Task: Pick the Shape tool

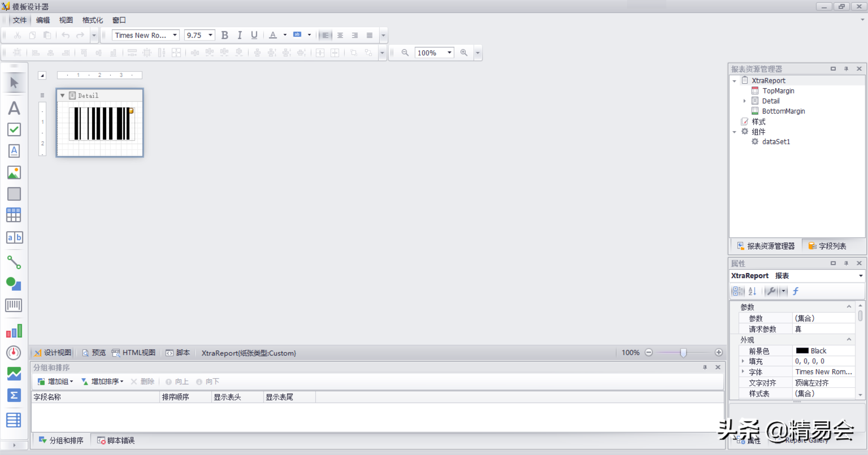Action: point(14,284)
